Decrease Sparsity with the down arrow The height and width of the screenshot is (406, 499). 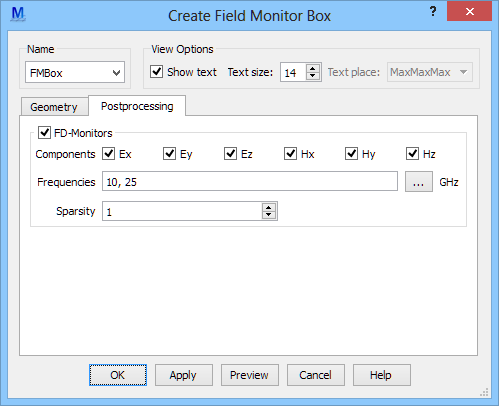[x=269, y=215]
